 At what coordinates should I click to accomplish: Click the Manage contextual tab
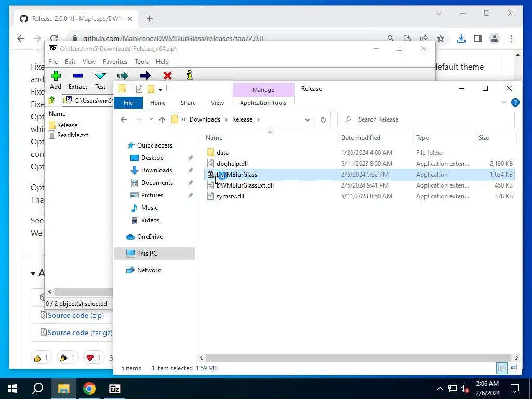point(263,90)
